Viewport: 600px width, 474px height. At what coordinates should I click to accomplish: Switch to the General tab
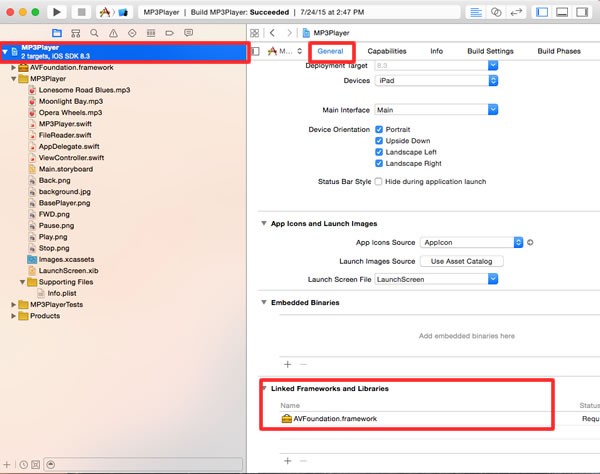click(x=330, y=51)
